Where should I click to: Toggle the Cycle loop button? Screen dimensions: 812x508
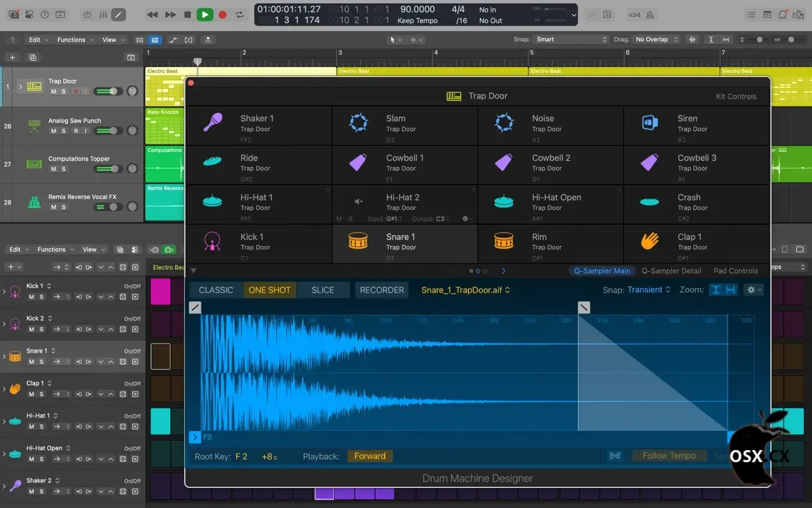point(240,15)
